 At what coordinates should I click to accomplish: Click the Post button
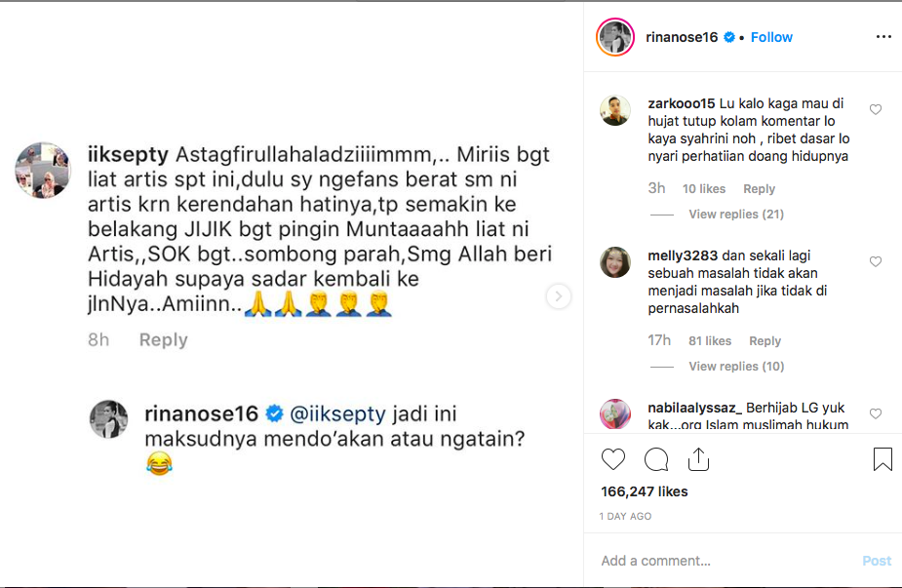(877, 561)
